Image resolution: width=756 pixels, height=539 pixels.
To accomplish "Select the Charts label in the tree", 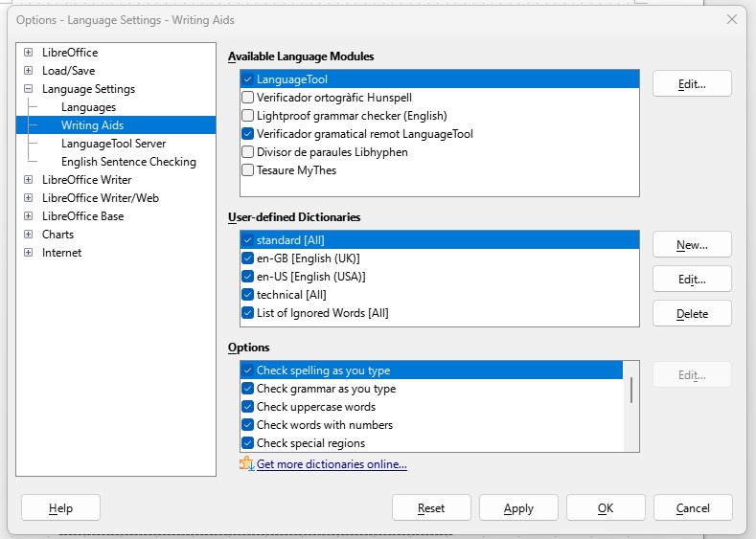I will (x=57, y=235).
